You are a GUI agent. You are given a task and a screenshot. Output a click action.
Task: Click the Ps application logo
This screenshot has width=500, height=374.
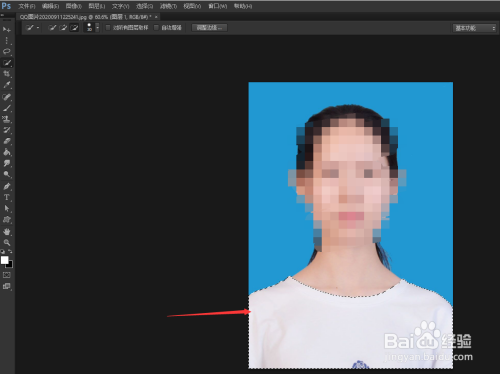click(6, 6)
